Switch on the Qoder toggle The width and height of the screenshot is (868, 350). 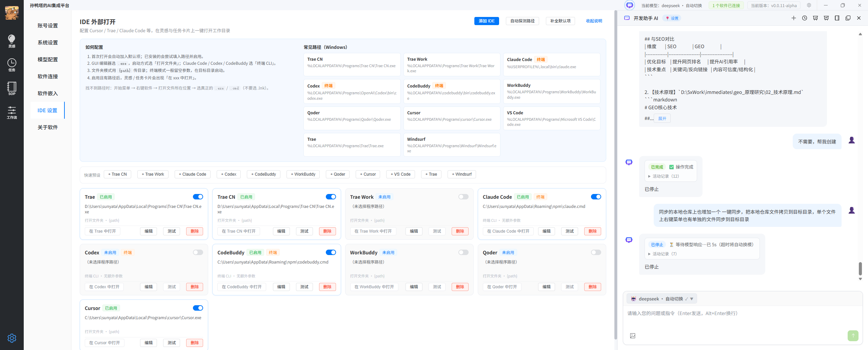596,252
